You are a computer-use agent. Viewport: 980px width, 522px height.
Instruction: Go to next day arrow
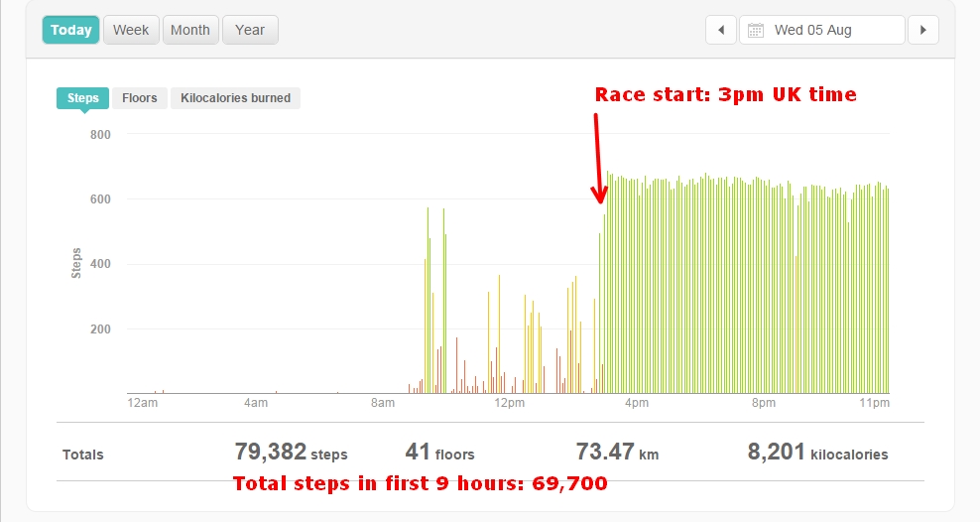(923, 30)
